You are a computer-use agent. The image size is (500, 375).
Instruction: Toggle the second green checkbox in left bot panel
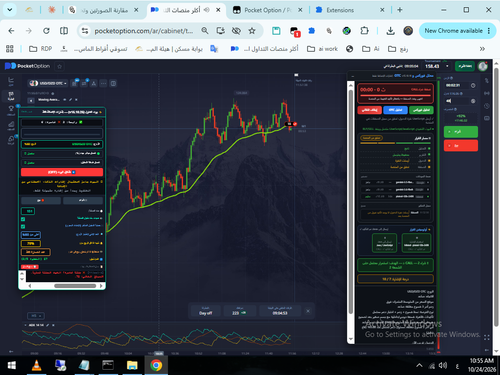pos(23,226)
